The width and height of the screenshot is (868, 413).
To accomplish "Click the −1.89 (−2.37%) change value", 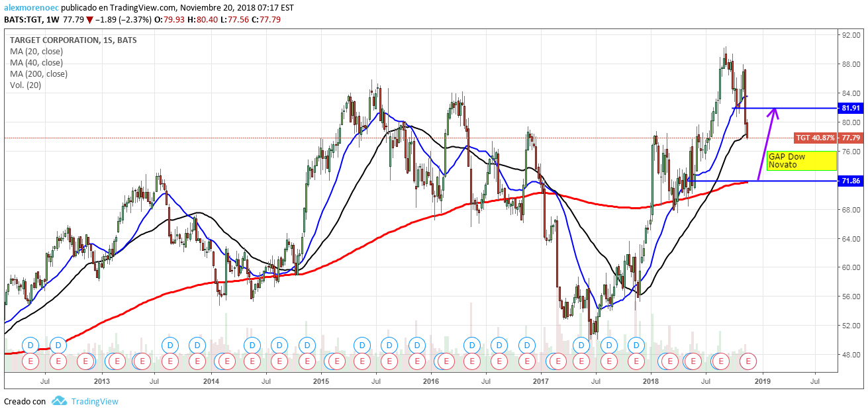I will pyautogui.click(x=123, y=20).
